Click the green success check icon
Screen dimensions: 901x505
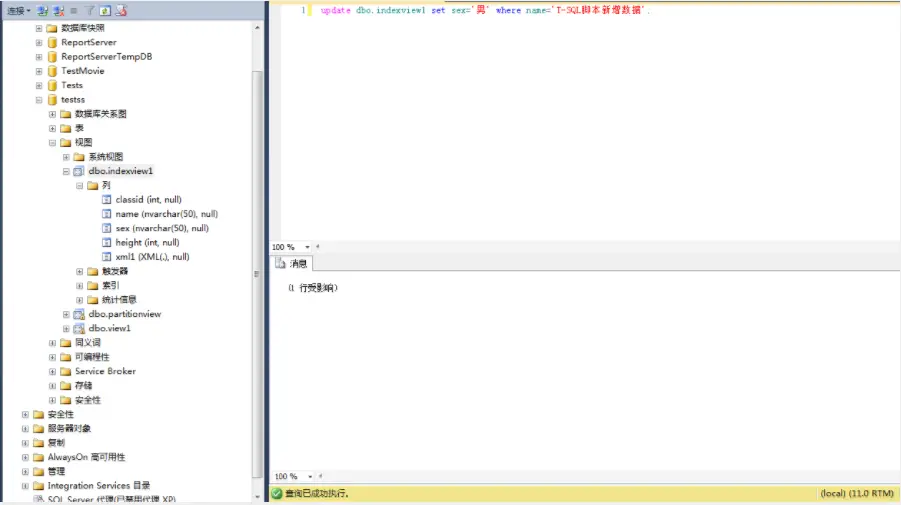coord(277,493)
